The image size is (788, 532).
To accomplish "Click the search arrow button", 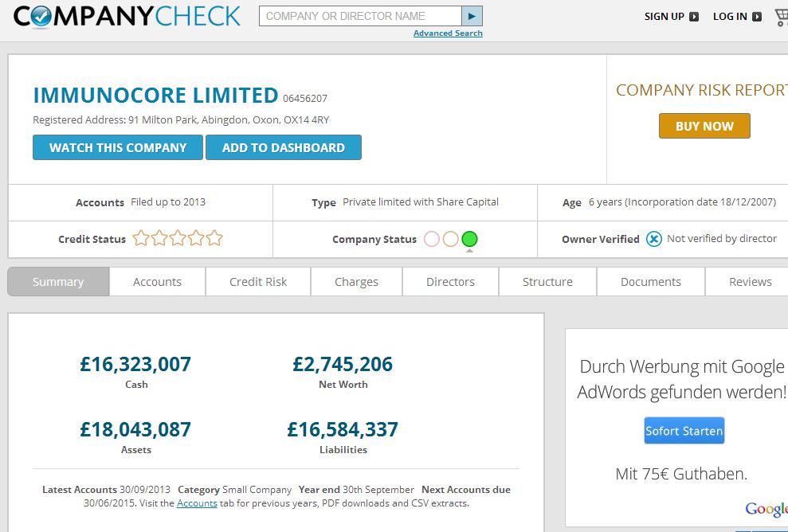I will tap(472, 16).
